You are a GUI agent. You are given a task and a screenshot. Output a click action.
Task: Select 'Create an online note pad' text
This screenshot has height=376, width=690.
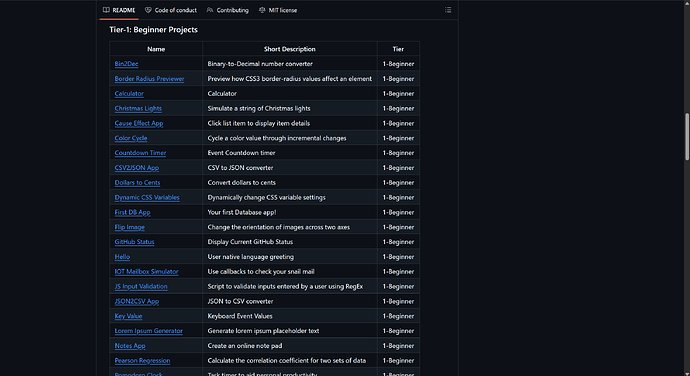coord(245,346)
